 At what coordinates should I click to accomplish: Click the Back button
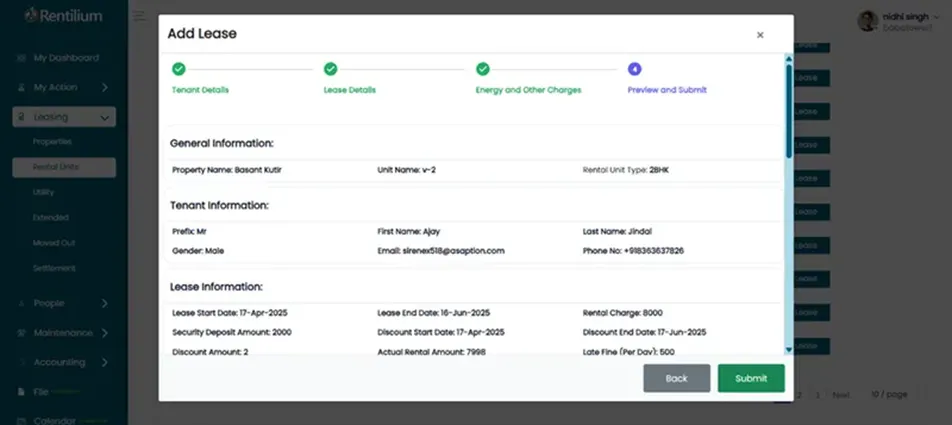tap(676, 378)
